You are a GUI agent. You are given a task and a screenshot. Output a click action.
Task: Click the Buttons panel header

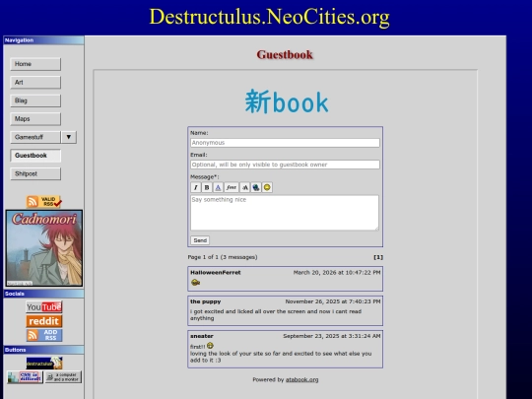[x=43, y=350]
